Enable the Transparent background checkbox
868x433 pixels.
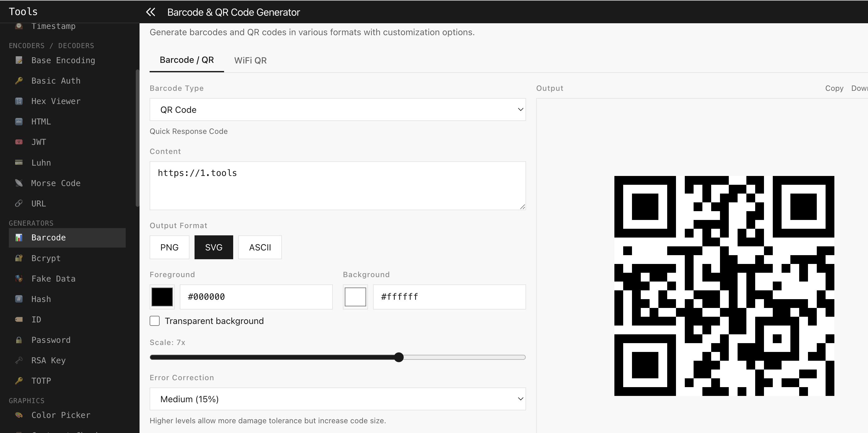155,321
